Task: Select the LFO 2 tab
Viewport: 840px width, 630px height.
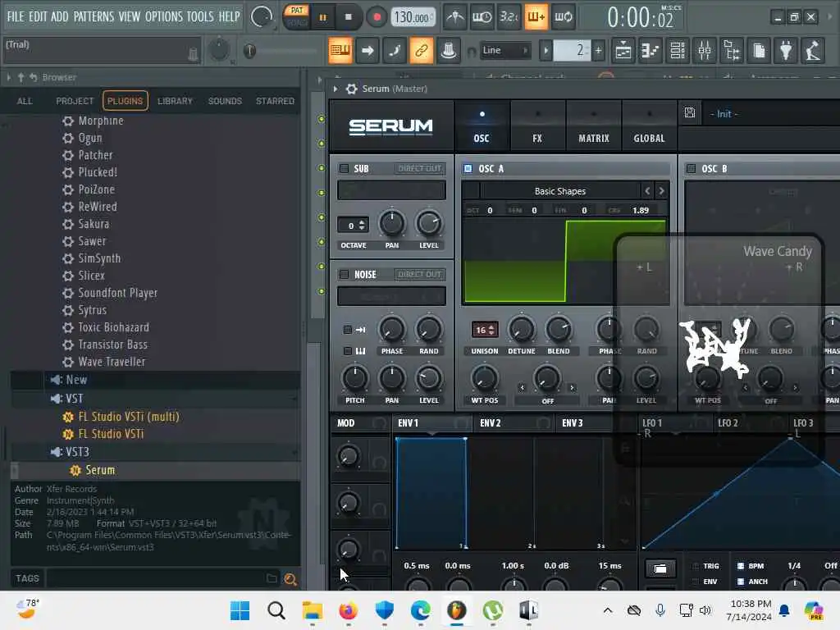Action: point(728,423)
